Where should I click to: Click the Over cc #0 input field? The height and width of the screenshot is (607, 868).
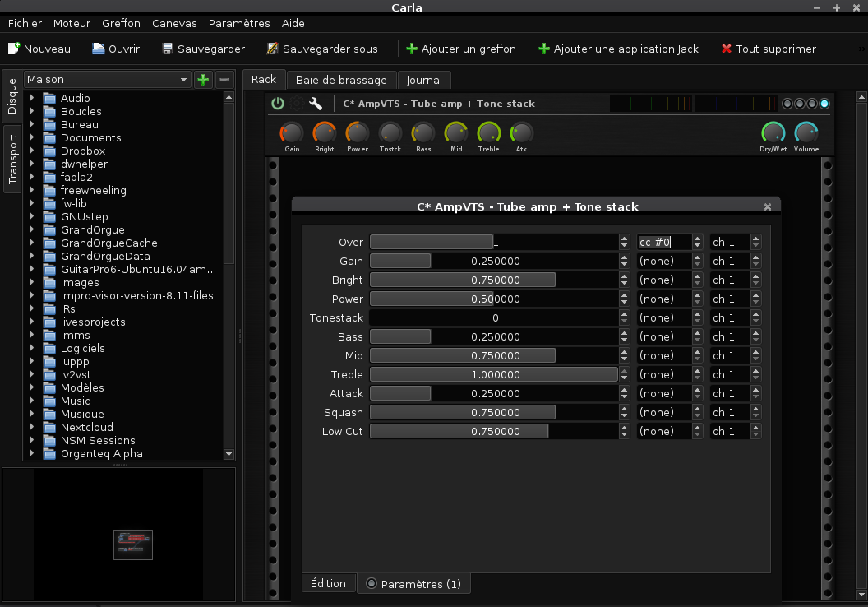663,242
